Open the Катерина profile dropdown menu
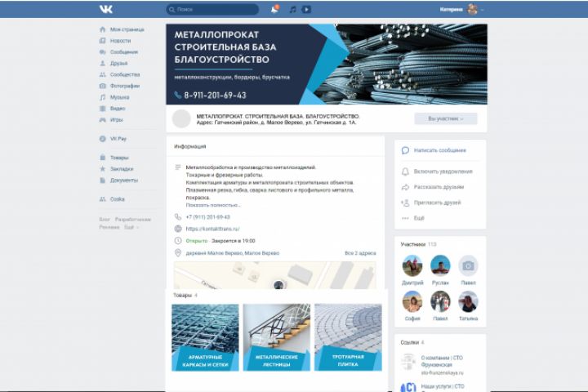Screen dimensions: 588x392 pos(462,9)
